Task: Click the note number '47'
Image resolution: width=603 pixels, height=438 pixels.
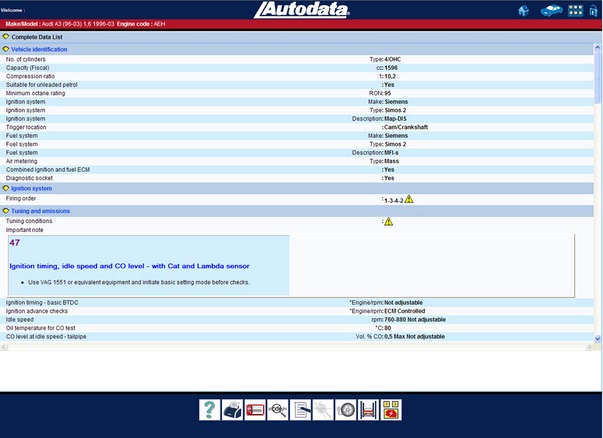Action: [x=15, y=243]
